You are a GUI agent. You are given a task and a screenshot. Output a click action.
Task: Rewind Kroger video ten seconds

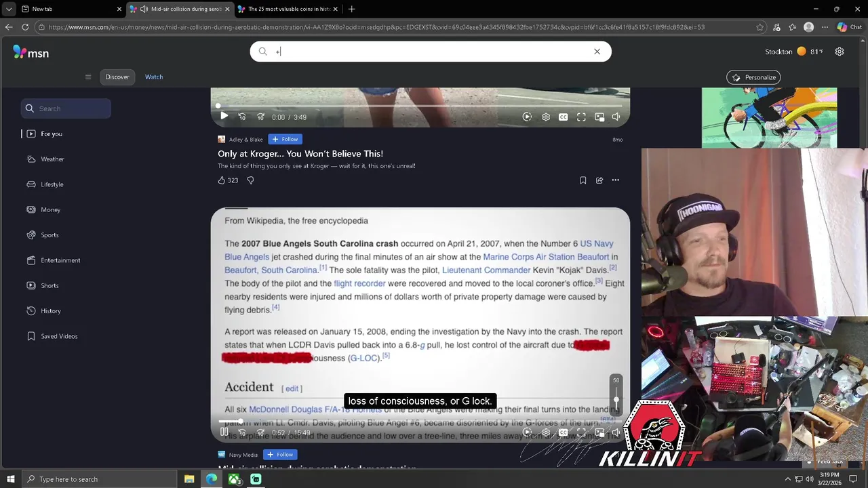(242, 117)
